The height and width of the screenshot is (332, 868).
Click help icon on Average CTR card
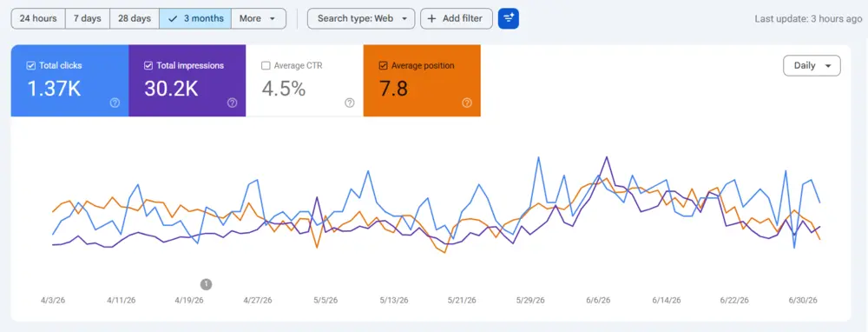pos(349,103)
